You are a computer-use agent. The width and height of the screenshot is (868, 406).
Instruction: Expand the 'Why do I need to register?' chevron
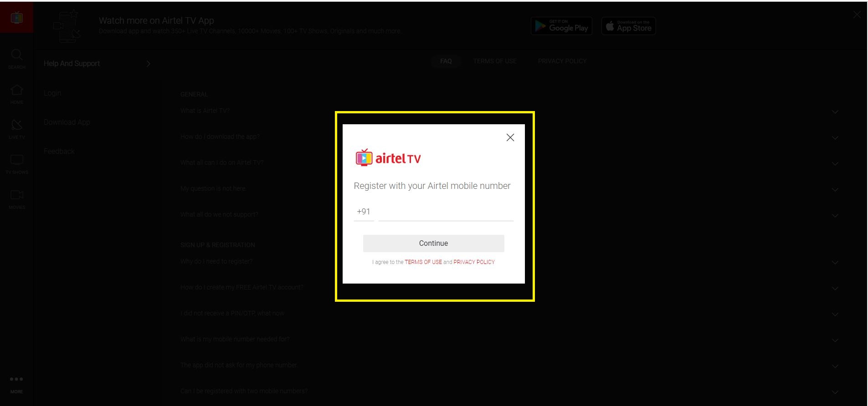tap(835, 262)
